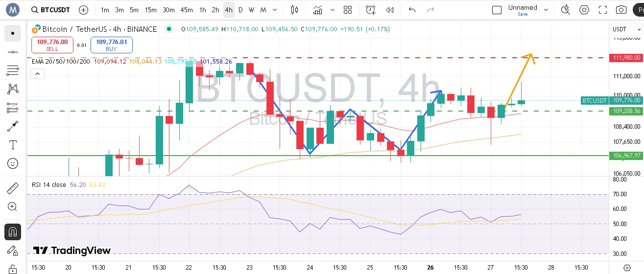Select the Monthly (M) interval
The height and width of the screenshot is (274, 644).
click(x=263, y=10)
